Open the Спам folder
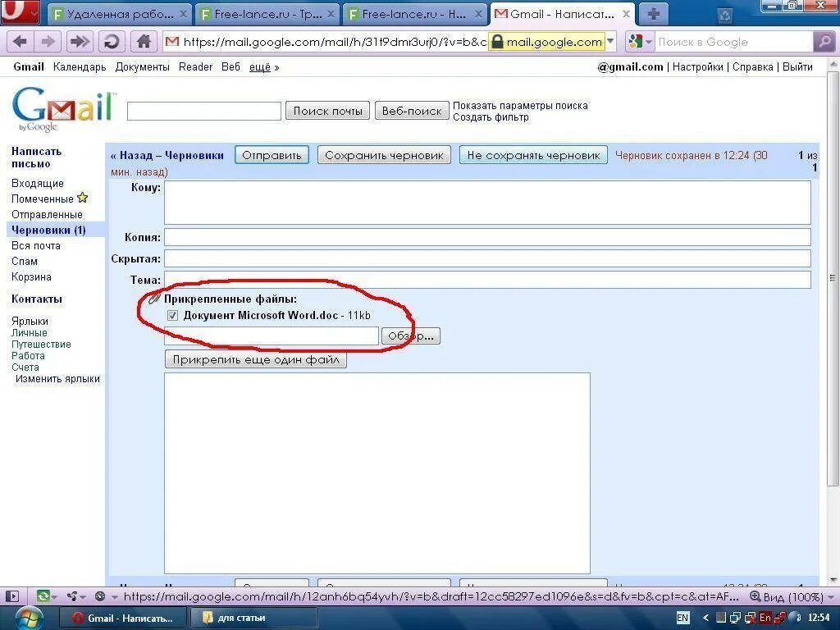 click(25, 262)
